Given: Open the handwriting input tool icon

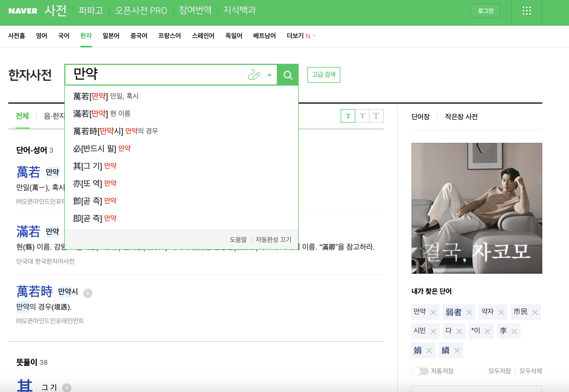Looking at the screenshot, I should 254,75.
